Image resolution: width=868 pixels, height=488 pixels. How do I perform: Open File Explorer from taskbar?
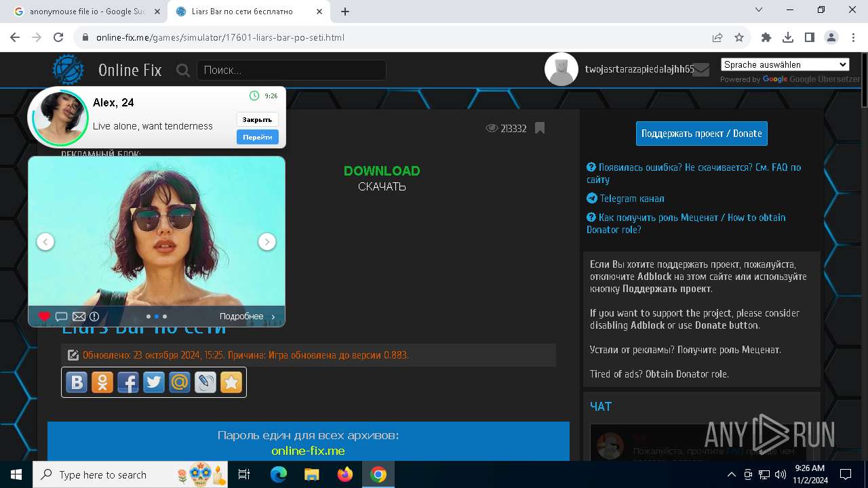[312, 474]
